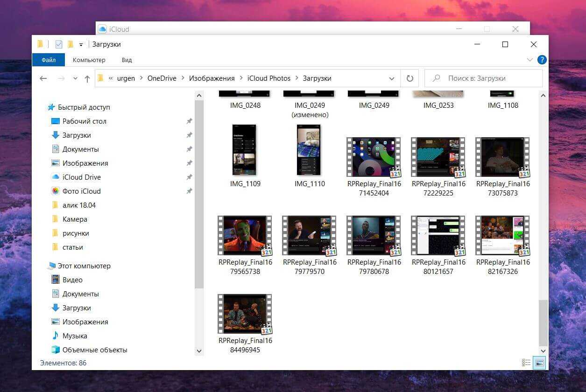Click the Up one level arrow
This screenshot has height=392, width=586.
tap(87, 79)
